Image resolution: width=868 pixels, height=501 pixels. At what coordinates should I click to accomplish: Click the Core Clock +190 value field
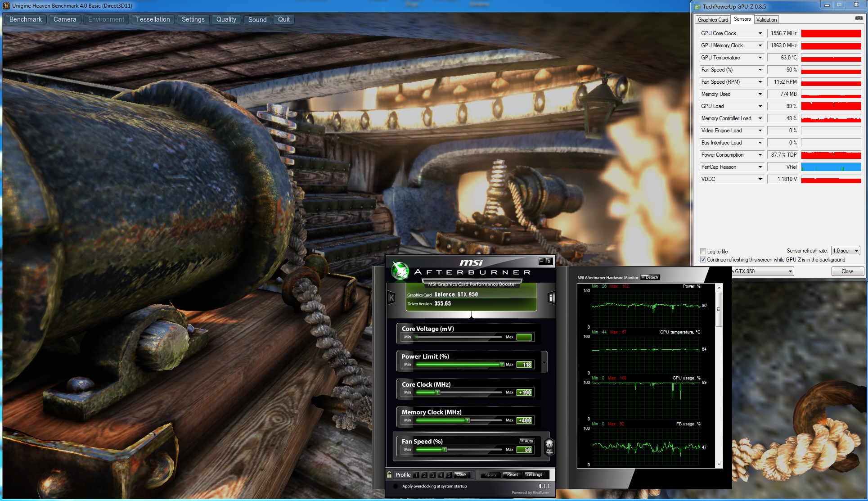coord(525,393)
